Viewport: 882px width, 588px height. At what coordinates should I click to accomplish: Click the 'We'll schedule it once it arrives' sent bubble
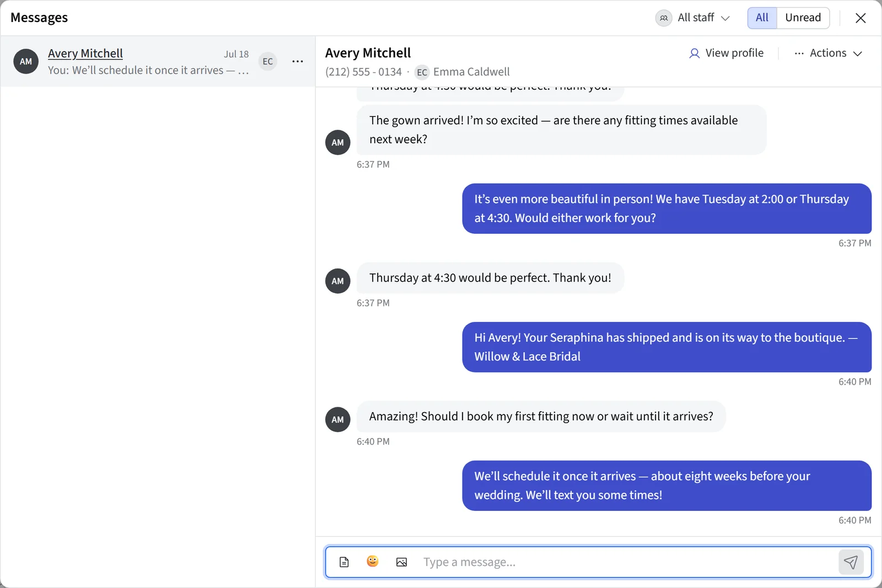coord(666,485)
